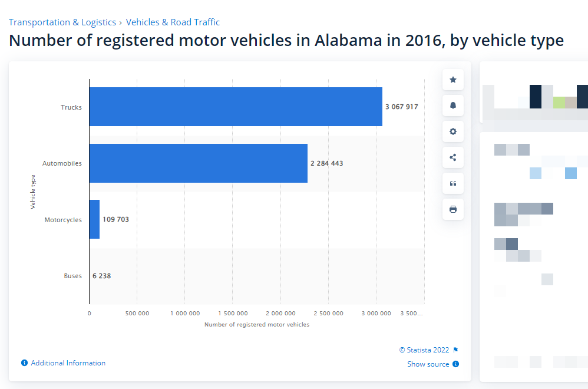
Task: Click the Motorcycles bar
Action: click(x=94, y=219)
